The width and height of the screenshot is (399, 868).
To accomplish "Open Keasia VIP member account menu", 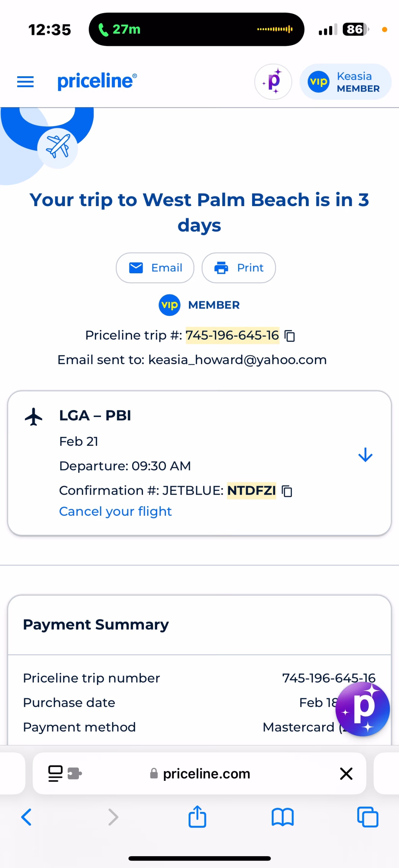I will pos(345,82).
